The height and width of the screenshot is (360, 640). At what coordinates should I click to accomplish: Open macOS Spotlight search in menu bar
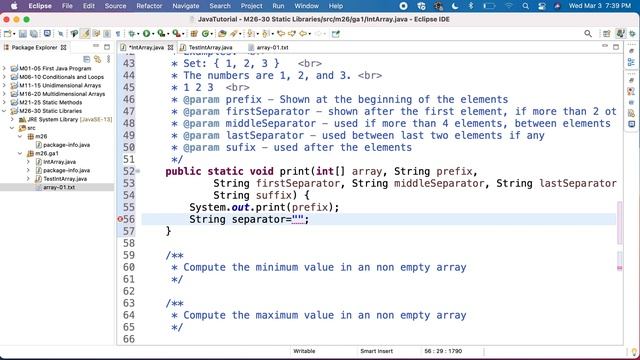(x=525, y=6)
